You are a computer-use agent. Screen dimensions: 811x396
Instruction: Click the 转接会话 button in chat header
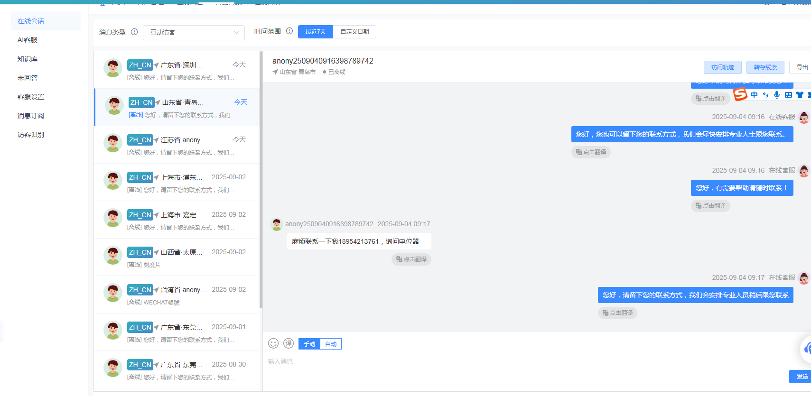[765, 67]
